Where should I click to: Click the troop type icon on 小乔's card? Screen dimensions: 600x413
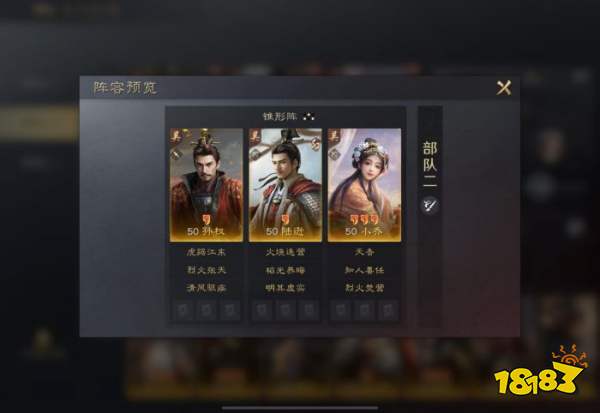(x=334, y=153)
